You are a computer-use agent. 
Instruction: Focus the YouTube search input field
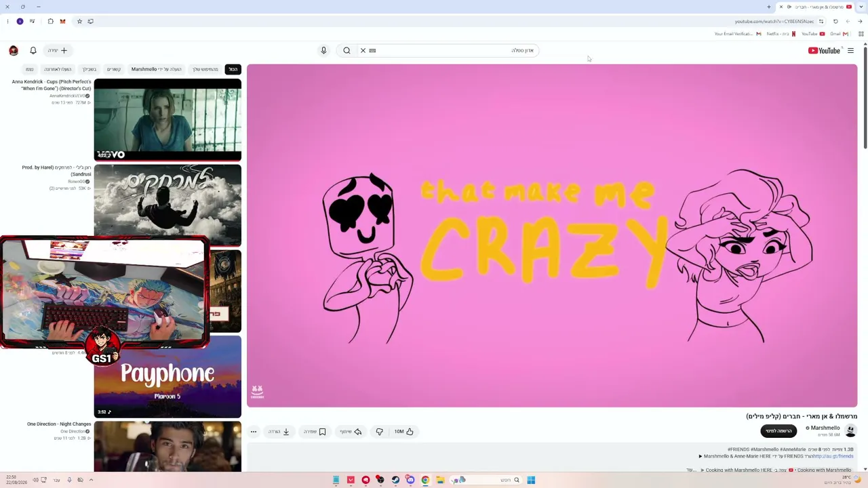[x=454, y=51]
